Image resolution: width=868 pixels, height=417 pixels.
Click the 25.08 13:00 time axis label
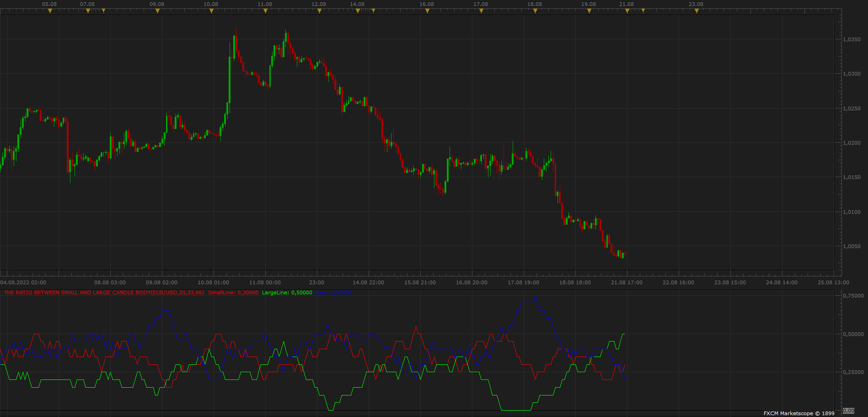pos(833,282)
